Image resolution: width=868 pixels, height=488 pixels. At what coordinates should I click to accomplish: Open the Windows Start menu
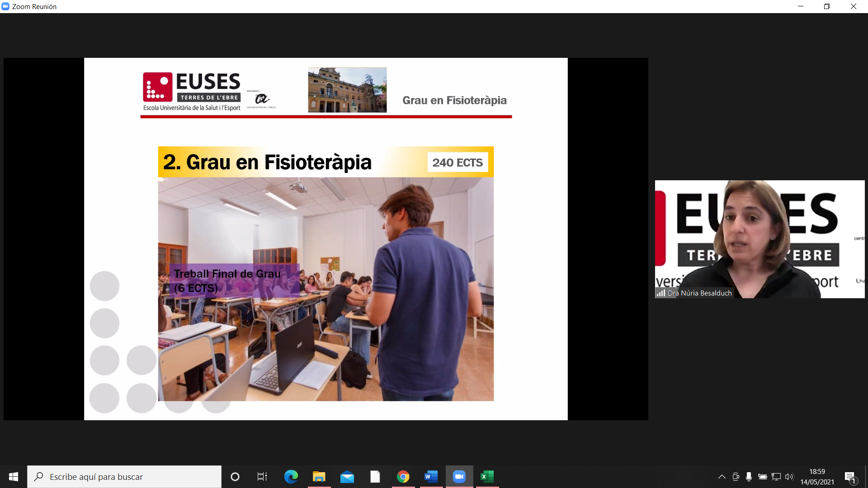(x=14, y=477)
